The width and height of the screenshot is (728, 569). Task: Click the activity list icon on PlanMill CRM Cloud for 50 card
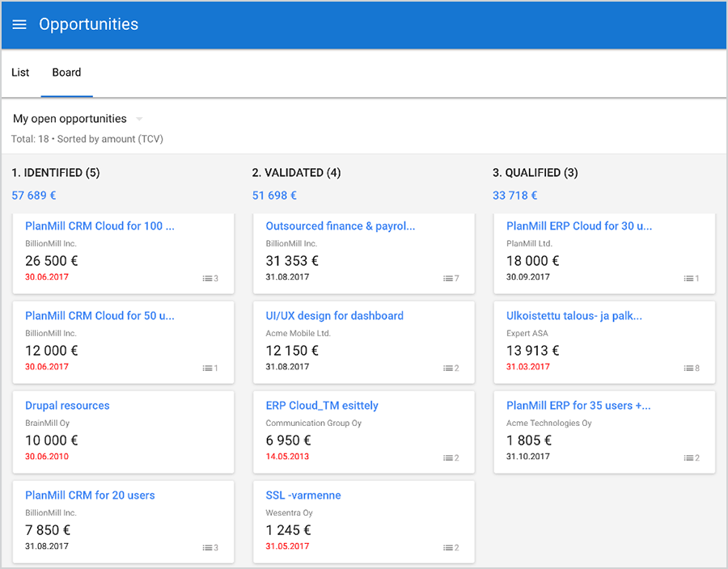[207, 369]
